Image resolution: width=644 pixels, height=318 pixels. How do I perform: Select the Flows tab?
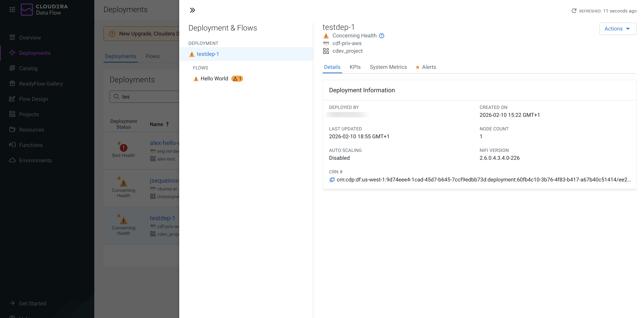(x=152, y=56)
